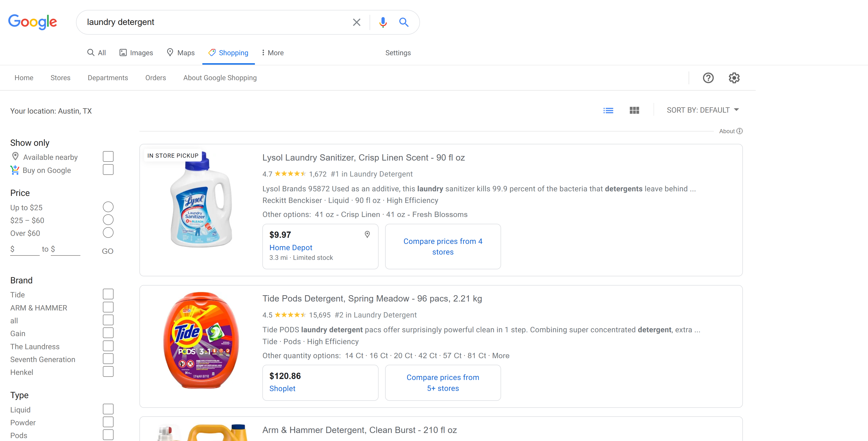
Task: Click the blue magnifier search icon
Action: tap(404, 22)
